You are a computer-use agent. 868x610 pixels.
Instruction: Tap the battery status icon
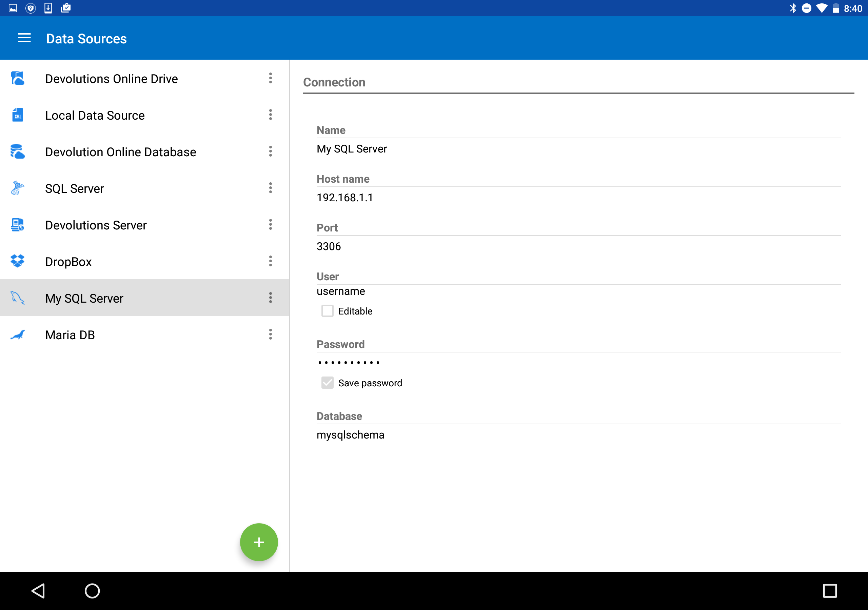pos(836,8)
